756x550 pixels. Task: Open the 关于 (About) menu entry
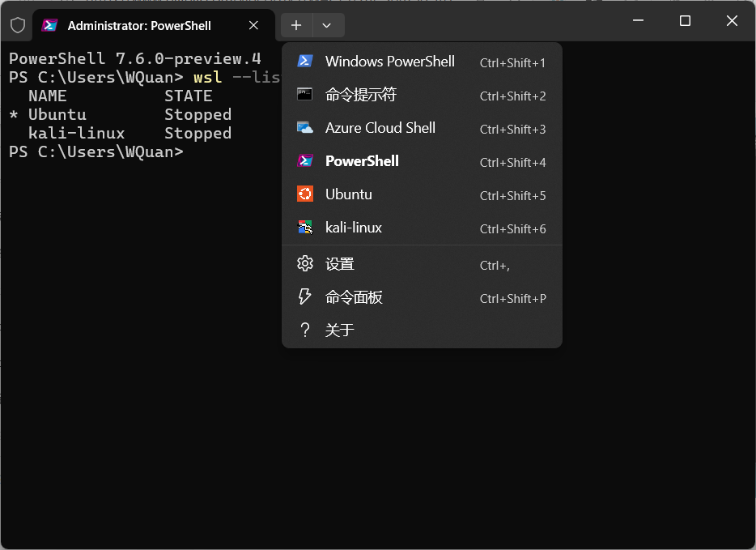click(x=340, y=330)
